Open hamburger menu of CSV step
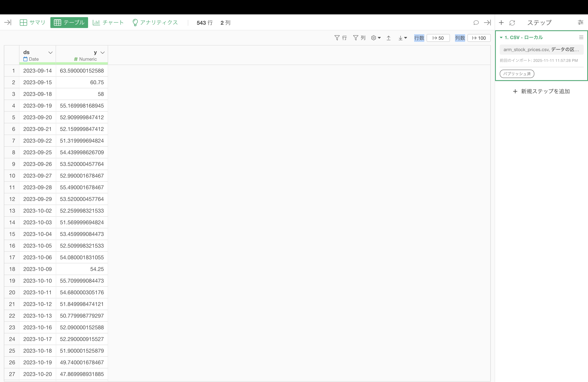Image resolution: width=588 pixels, height=382 pixels. point(581,37)
